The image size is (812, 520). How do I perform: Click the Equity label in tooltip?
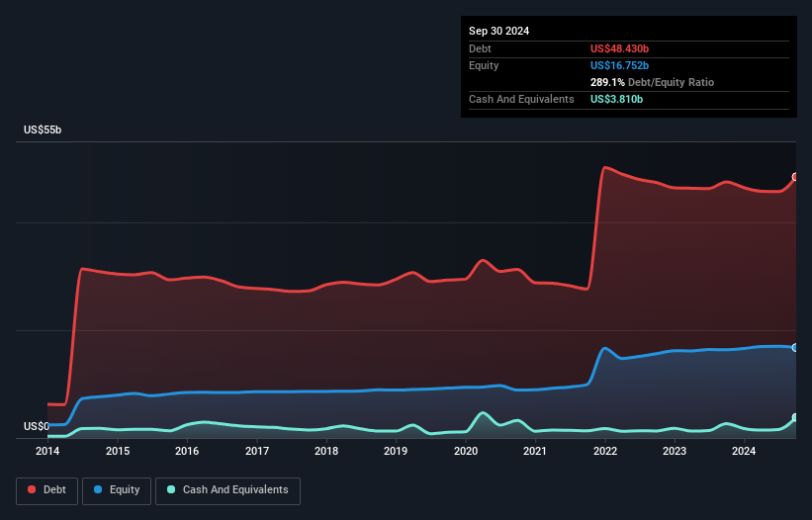point(484,65)
